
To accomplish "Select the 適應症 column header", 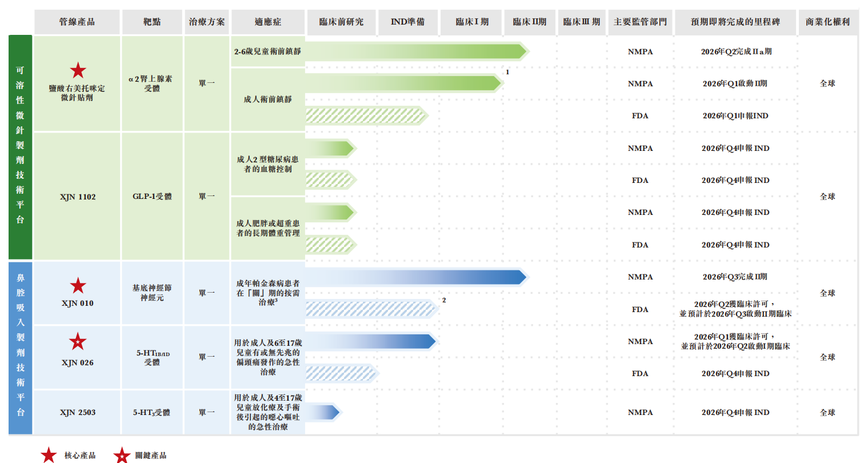I will [x=268, y=22].
